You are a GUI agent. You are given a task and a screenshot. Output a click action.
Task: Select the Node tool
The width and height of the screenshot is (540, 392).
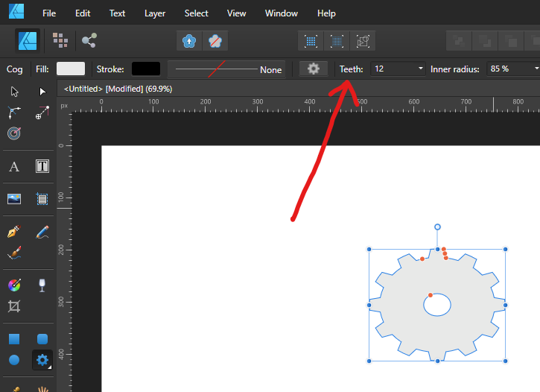[42, 92]
